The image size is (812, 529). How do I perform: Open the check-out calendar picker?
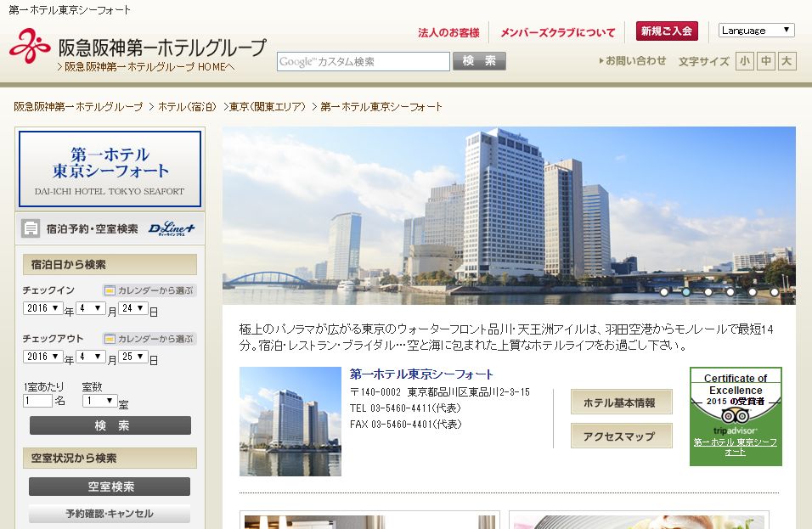point(149,339)
